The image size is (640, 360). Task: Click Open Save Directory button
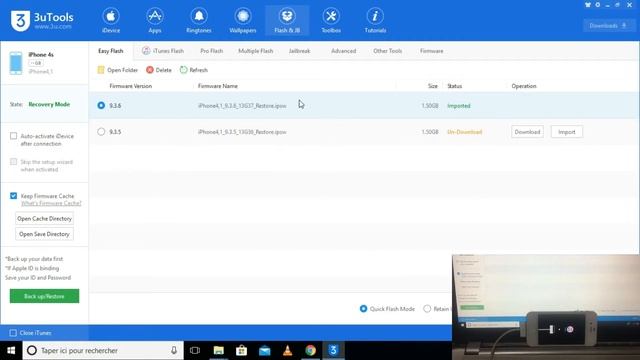[44, 234]
